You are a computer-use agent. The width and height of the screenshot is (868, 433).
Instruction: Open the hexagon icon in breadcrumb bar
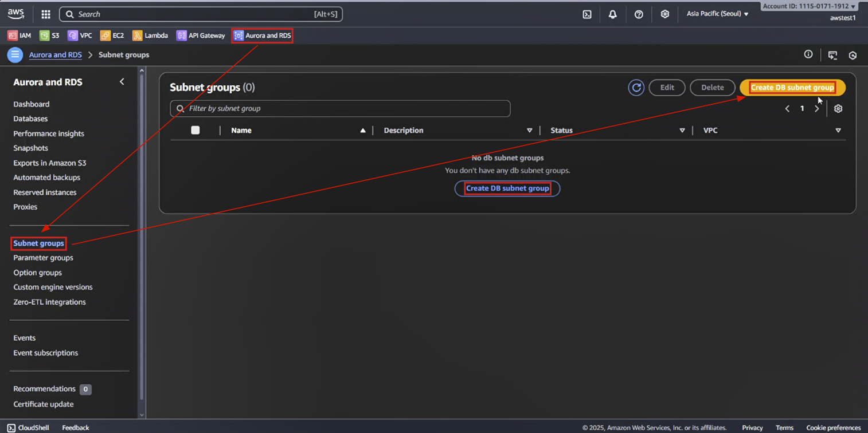click(x=853, y=55)
